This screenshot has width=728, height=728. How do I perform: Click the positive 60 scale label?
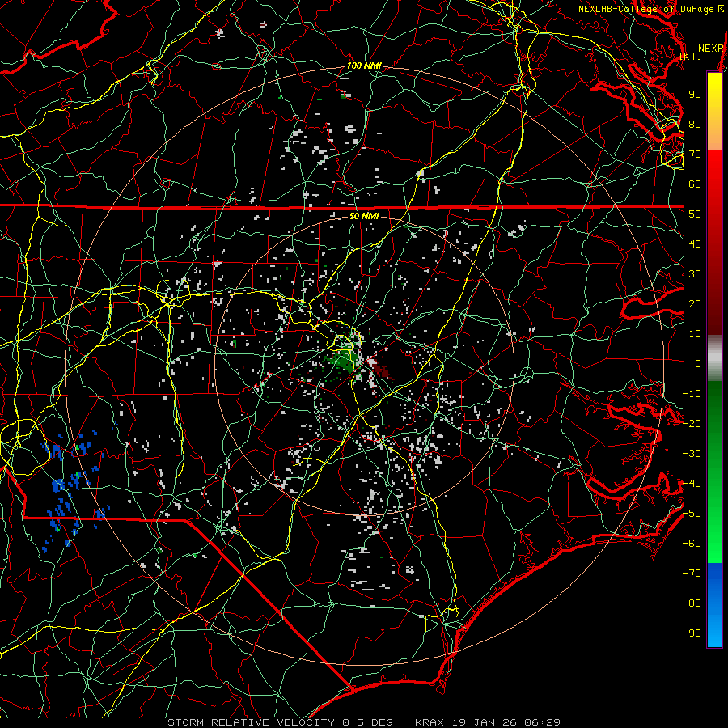(695, 184)
